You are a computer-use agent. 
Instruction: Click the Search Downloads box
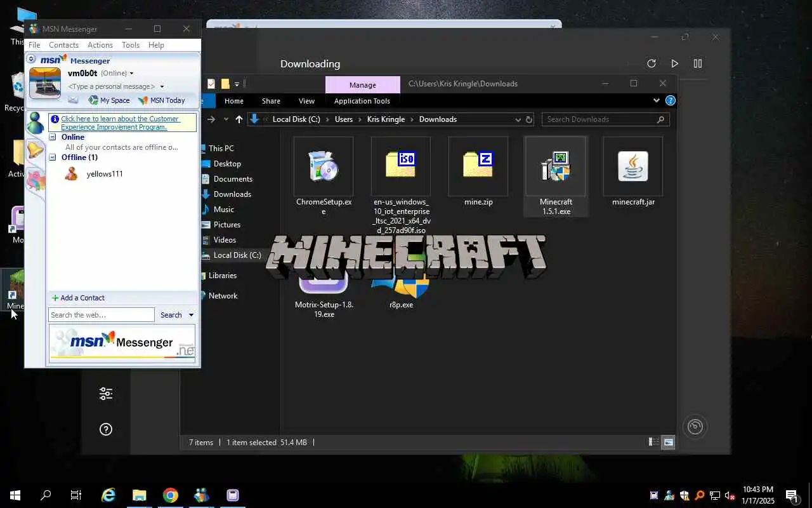coord(605,119)
